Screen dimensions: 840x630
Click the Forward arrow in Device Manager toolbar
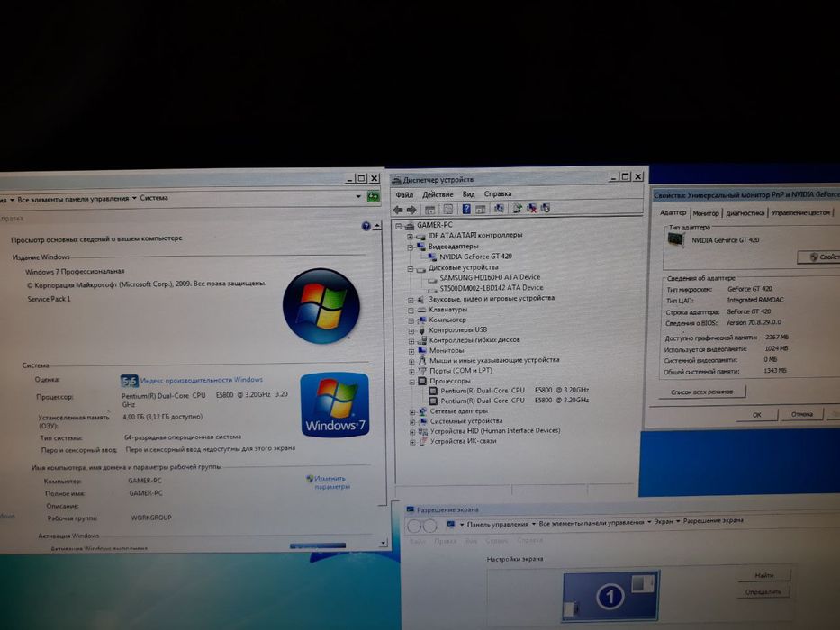411,210
